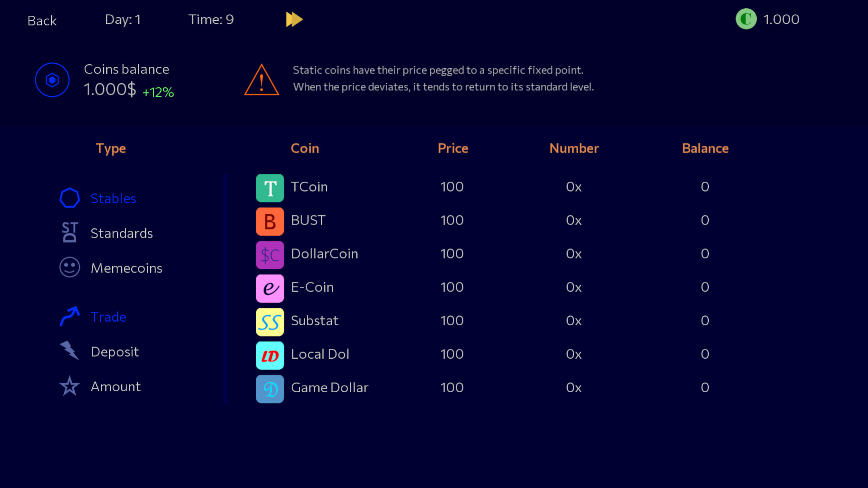This screenshot has width=868, height=488.
Task: Click the Back button
Action: [42, 20]
